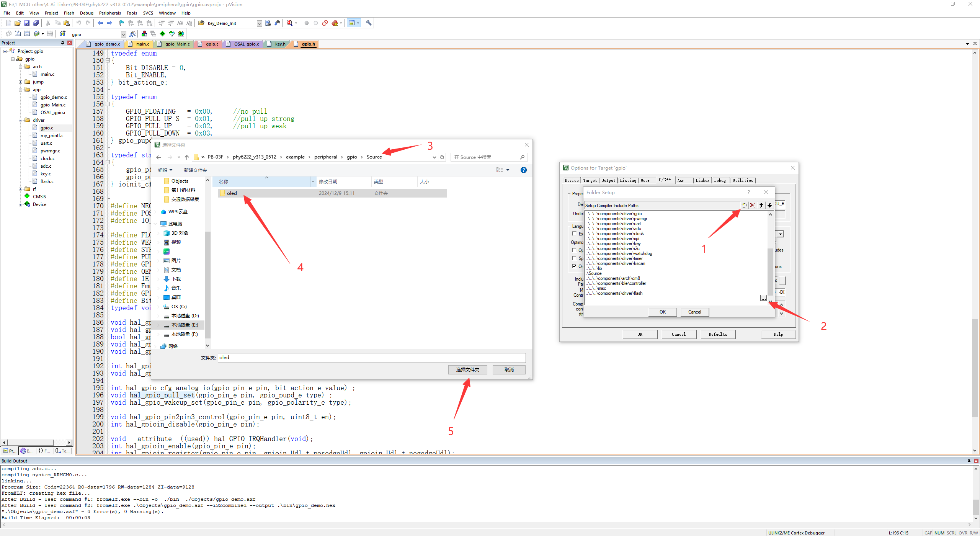Image resolution: width=980 pixels, height=536 pixels.
Task: Move the path up with the up arrow icon
Action: point(761,205)
